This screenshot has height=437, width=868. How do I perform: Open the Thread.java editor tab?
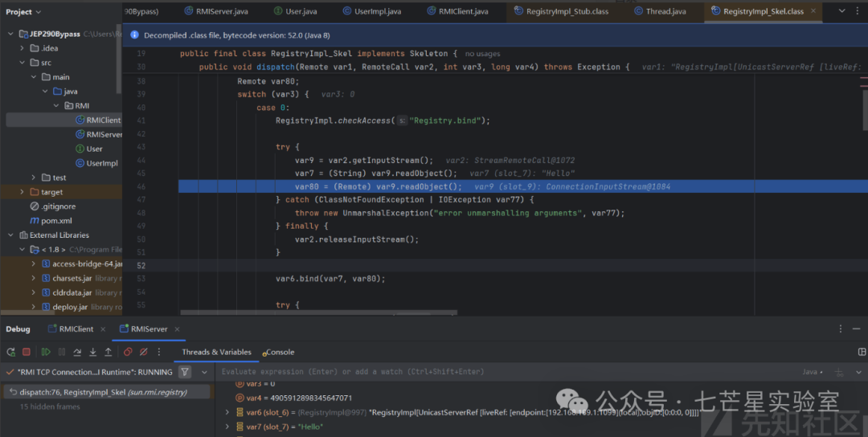660,11
